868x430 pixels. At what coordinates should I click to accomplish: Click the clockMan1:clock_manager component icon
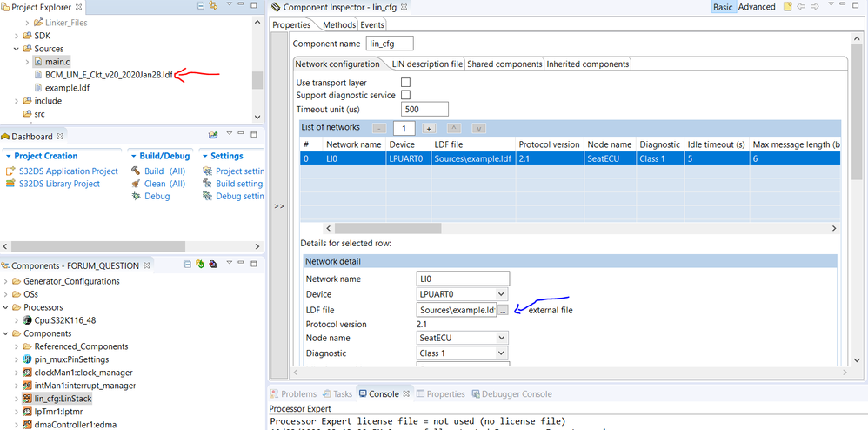tap(27, 373)
